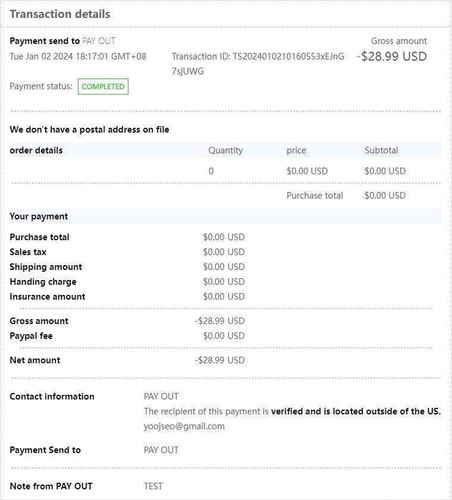Click the order details column header
Screen dimensions: 452x500
coord(36,150)
